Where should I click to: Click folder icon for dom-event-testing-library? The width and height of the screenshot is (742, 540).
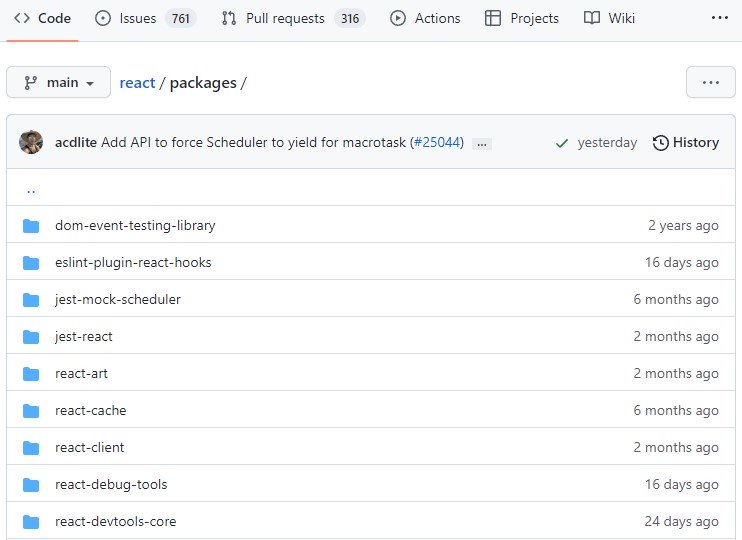[x=31, y=226]
